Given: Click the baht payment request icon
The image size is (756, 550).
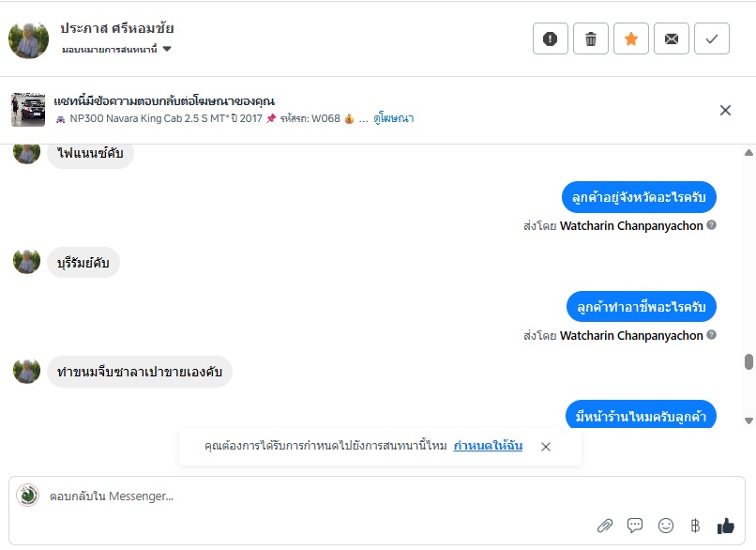Looking at the screenshot, I should pos(695,526).
